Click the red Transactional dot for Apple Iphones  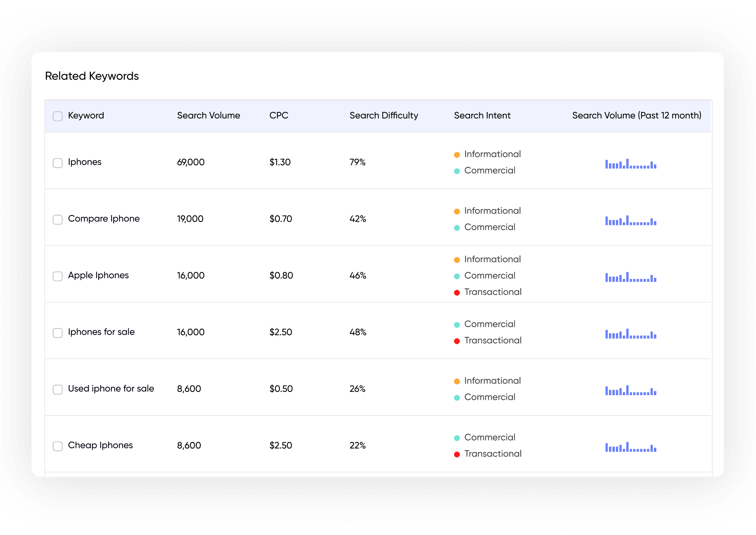tap(457, 292)
